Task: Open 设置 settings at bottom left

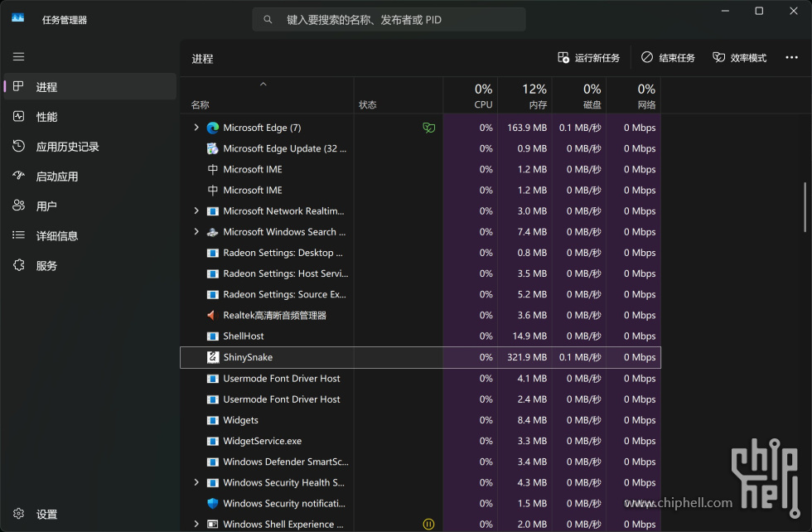Action: [x=46, y=515]
